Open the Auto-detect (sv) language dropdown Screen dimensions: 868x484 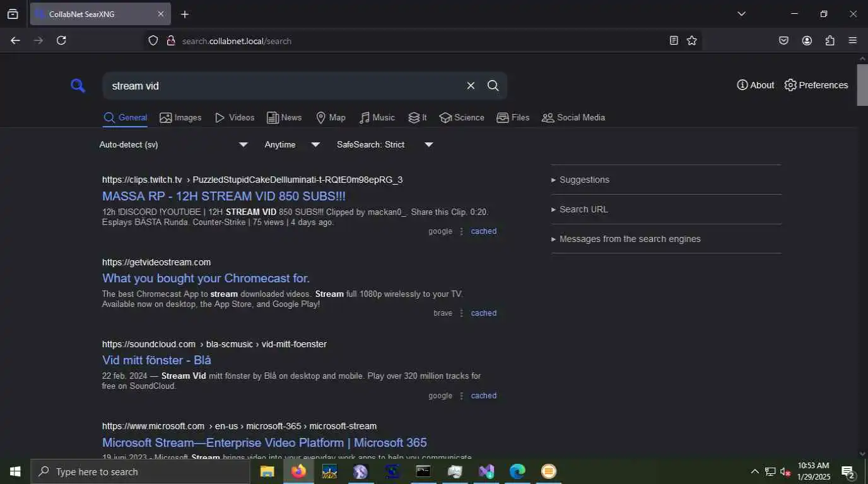pos(173,145)
